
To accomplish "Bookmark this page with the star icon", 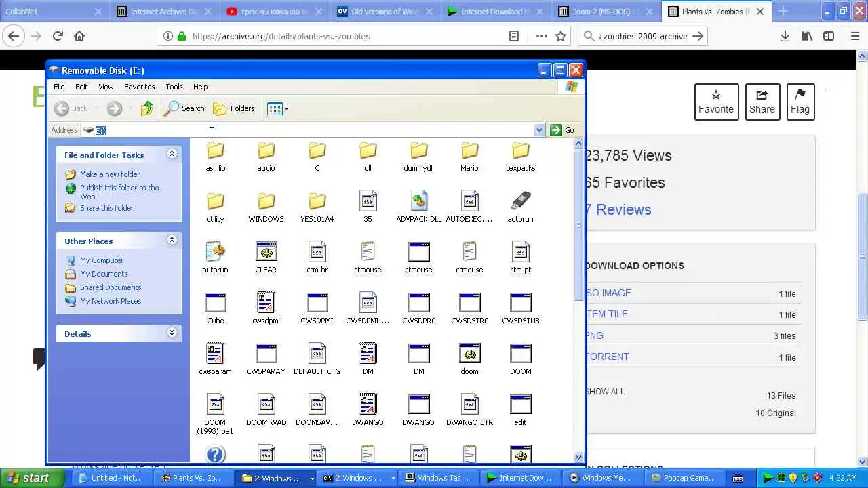I will [x=561, y=36].
